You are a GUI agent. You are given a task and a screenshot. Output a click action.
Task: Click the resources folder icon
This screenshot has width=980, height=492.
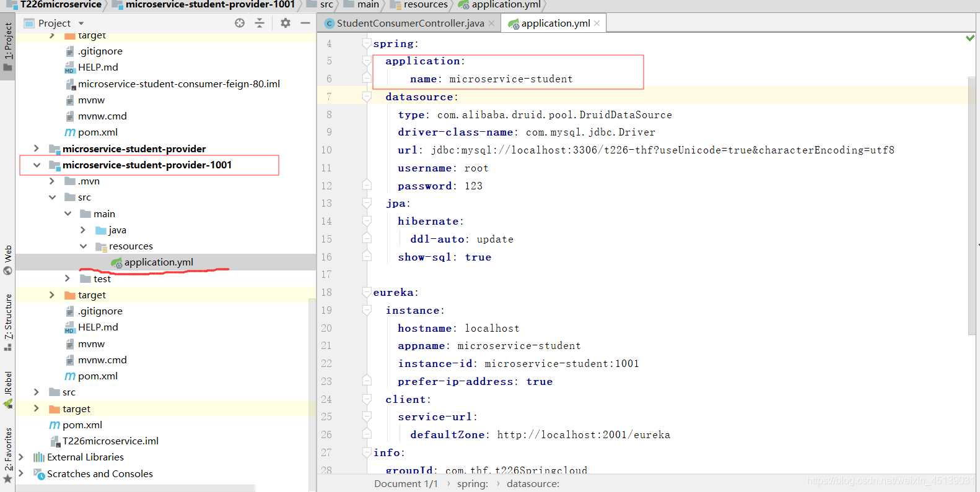click(x=101, y=246)
